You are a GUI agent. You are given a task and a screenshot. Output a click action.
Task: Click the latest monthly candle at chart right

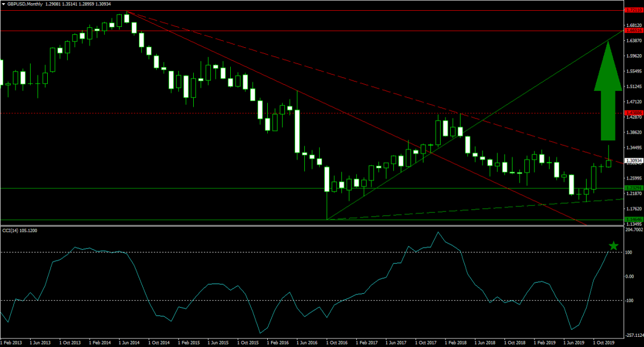(x=609, y=163)
